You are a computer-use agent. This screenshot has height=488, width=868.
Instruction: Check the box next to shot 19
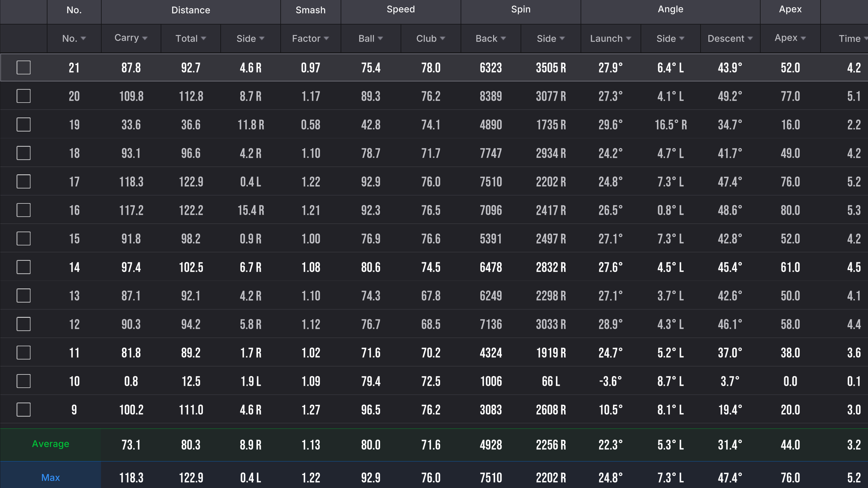[x=23, y=124]
